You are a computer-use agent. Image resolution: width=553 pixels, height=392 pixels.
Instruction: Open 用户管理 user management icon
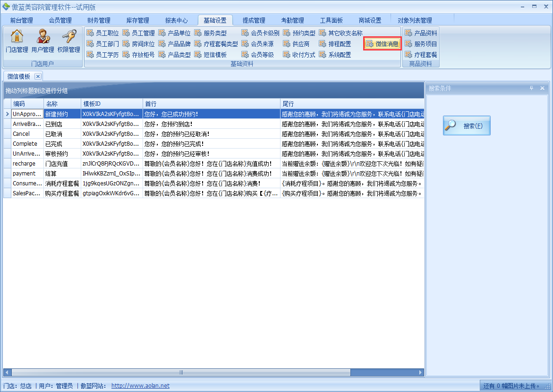point(43,41)
